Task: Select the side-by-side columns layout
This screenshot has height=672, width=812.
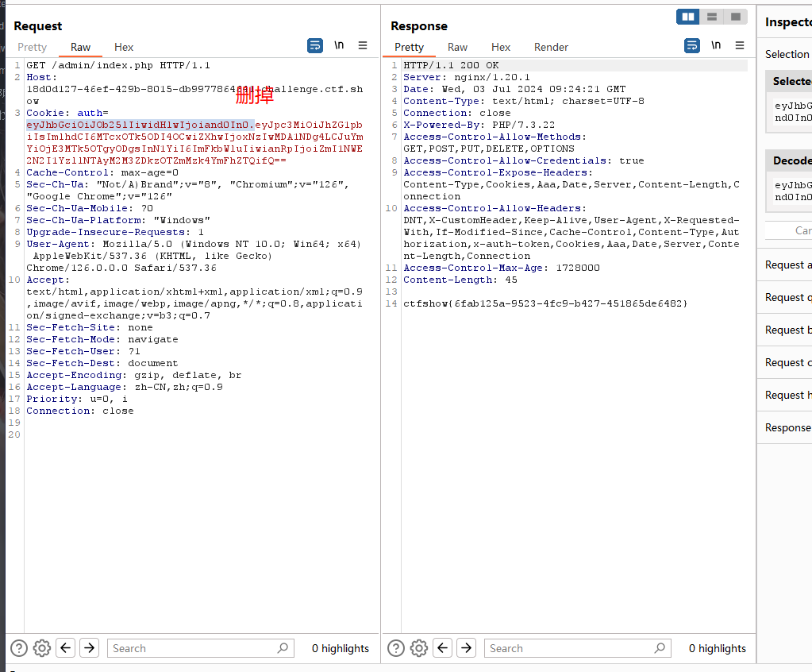Action: tap(687, 17)
